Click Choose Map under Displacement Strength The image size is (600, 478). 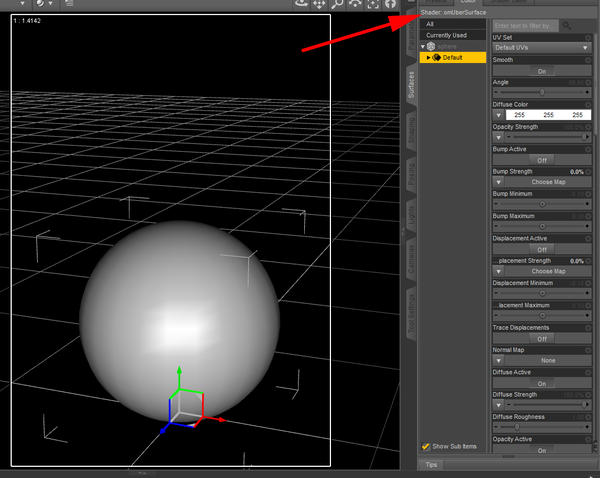(548, 271)
